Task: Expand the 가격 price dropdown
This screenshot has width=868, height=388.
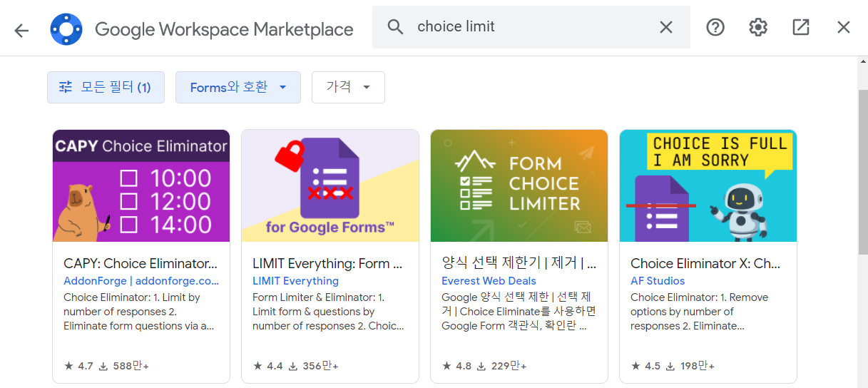Action: click(349, 87)
